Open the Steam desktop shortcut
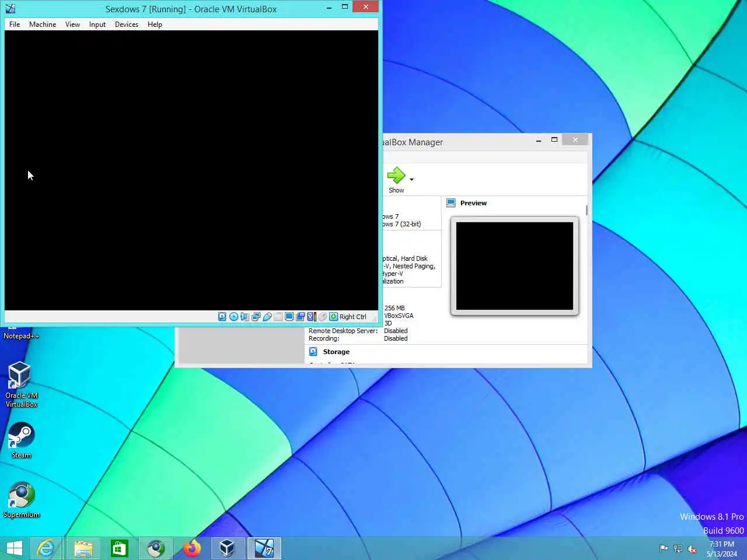Screen dimensions: 747x560 pyautogui.click(x=21, y=441)
